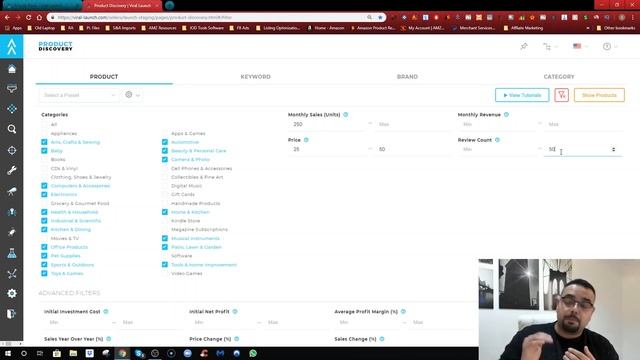Image resolution: width=640 pixels, height=360 pixels.
Task: Click the Monthly Revenue info icon
Action: [506, 115]
